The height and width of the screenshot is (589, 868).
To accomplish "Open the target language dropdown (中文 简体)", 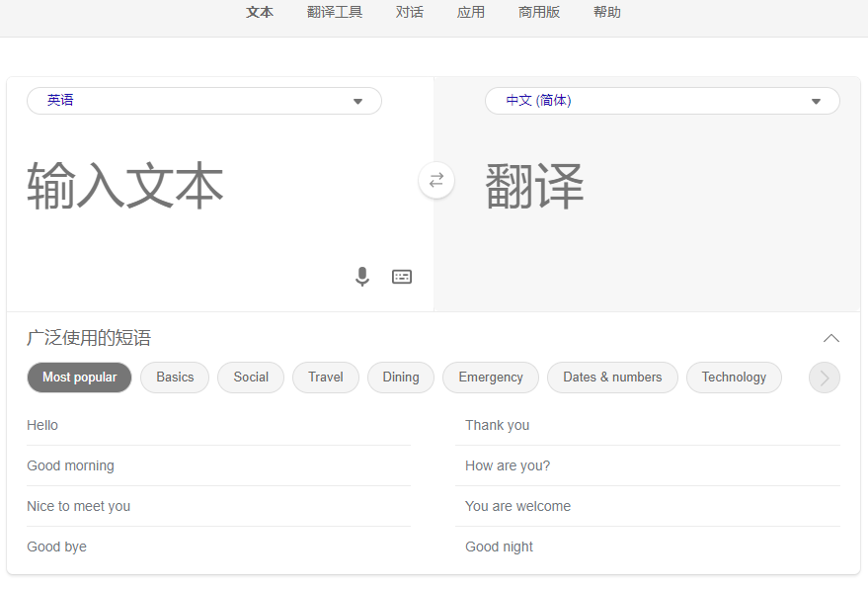I will pyautogui.click(x=662, y=101).
